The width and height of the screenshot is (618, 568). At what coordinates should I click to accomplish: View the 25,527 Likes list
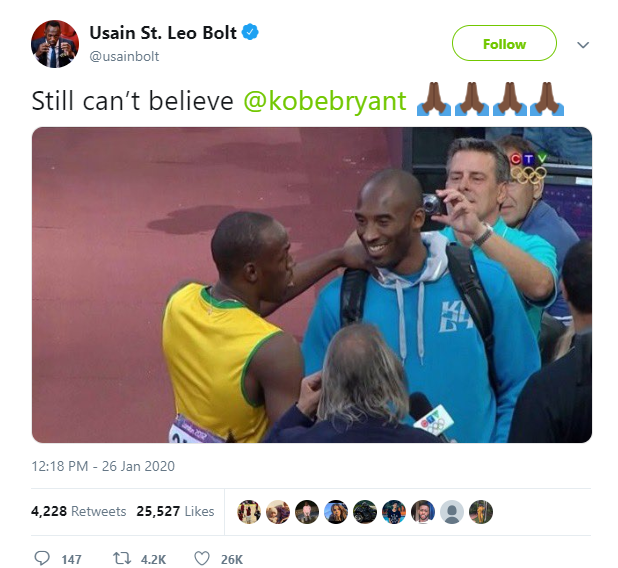(x=175, y=511)
